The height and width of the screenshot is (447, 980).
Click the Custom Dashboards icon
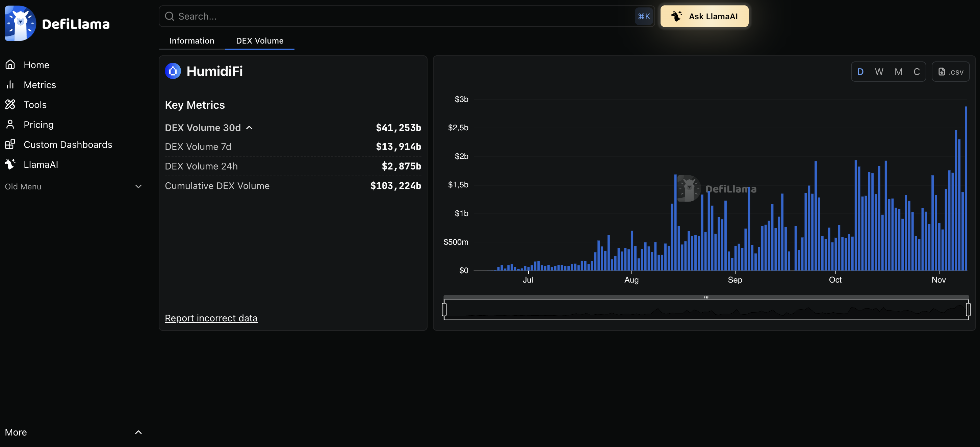[10, 144]
